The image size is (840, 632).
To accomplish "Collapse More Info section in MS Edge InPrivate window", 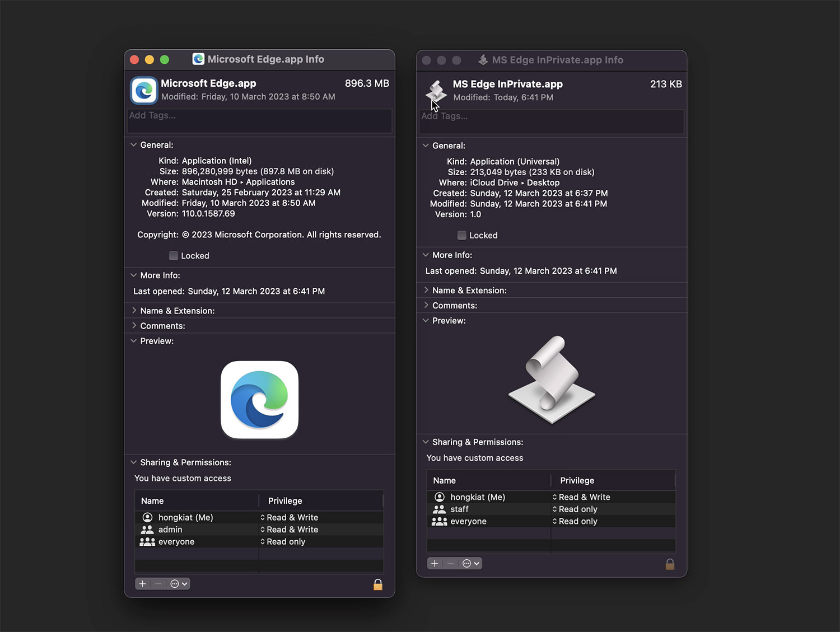I will 426,255.
